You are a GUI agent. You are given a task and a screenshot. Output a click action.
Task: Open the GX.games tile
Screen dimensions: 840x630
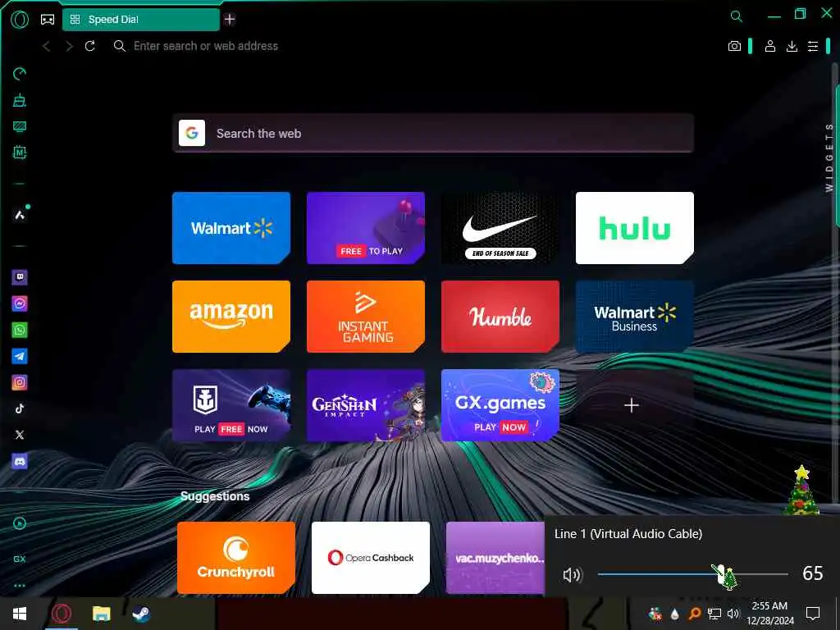[500, 405]
